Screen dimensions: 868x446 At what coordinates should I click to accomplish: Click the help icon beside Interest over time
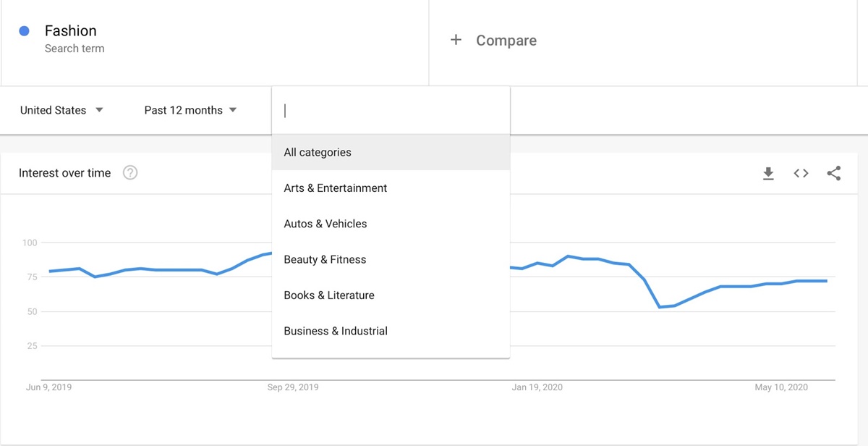pos(130,172)
